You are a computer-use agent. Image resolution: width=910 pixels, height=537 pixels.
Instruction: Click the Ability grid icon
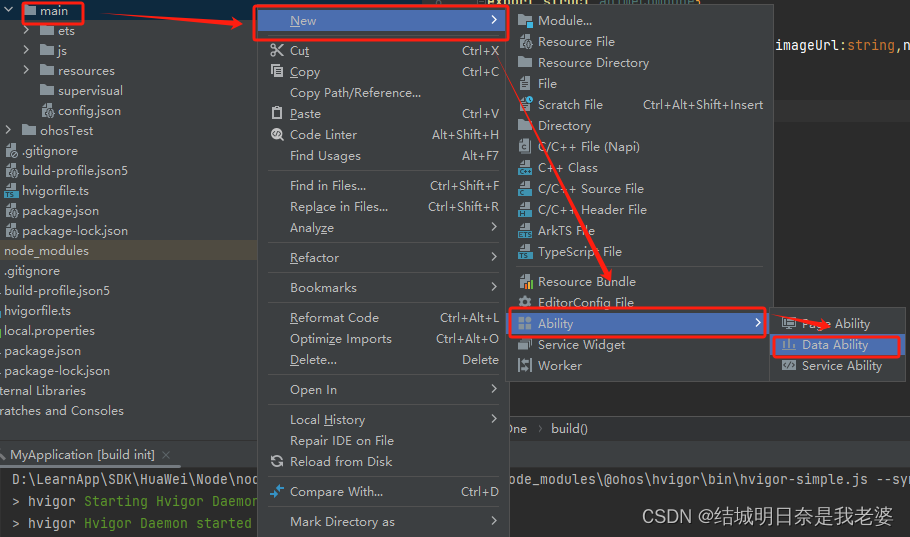click(525, 323)
